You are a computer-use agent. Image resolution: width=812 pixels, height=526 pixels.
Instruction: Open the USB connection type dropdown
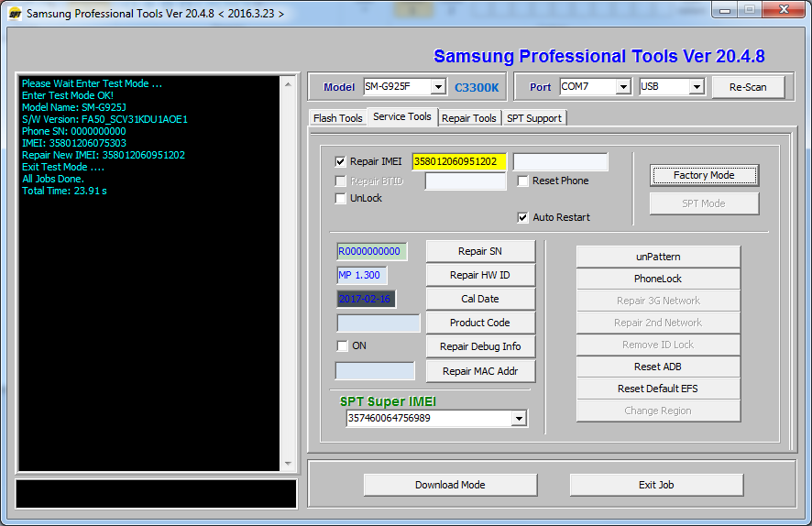click(x=697, y=86)
